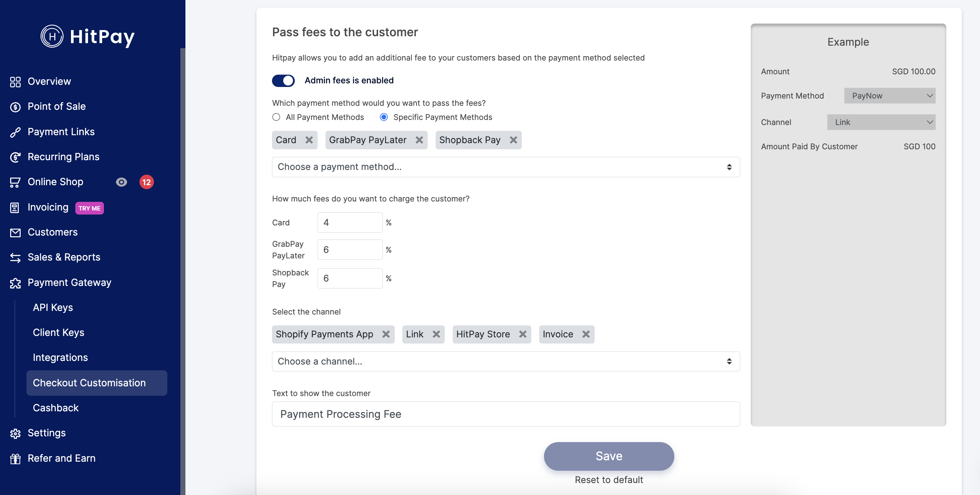Viewport: 980px width, 495px height.
Task: Click the TRY ME badge next to Invoicing
Action: tap(89, 208)
